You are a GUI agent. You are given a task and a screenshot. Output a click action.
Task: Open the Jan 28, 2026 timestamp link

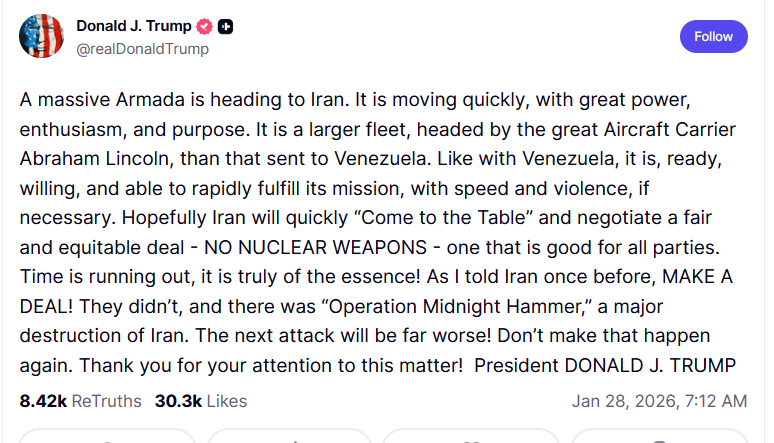point(659,401)
